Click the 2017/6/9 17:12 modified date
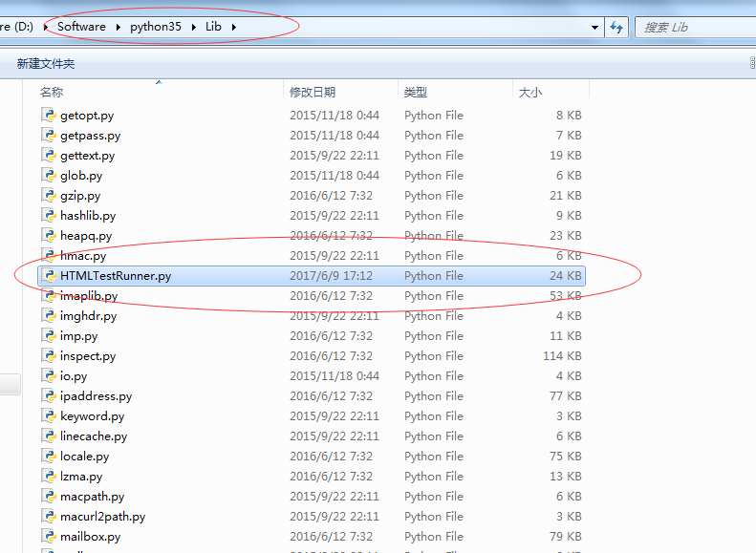Image resolution: width=756 pixels, height=553 pixels. [331, 275]
